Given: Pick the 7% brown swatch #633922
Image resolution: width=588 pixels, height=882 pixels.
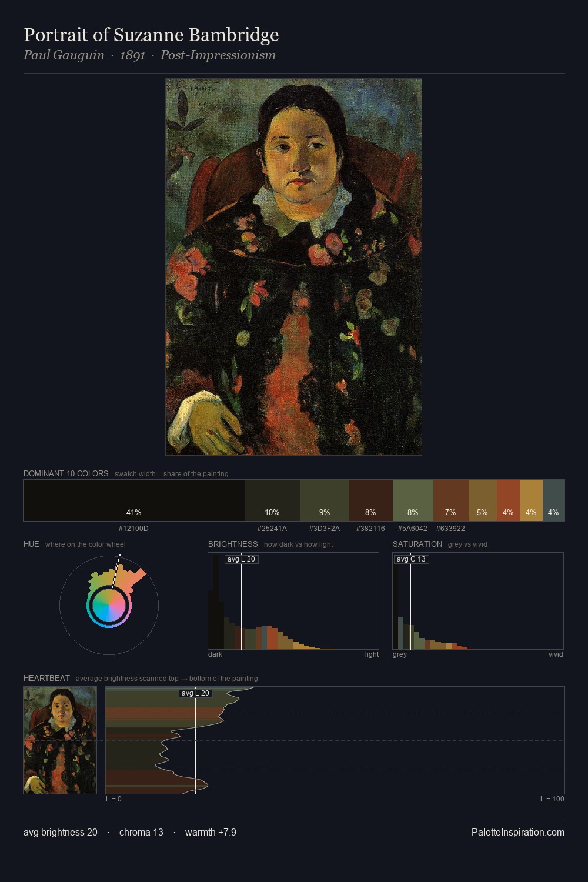Looking at the screenshot, I should 451,500.
